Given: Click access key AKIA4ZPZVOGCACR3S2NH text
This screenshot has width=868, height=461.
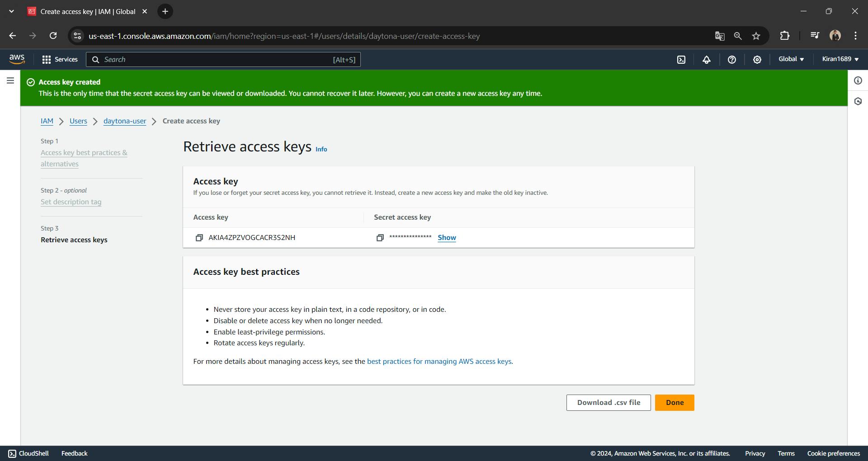Looking at the screenshot, I should 252,238.
